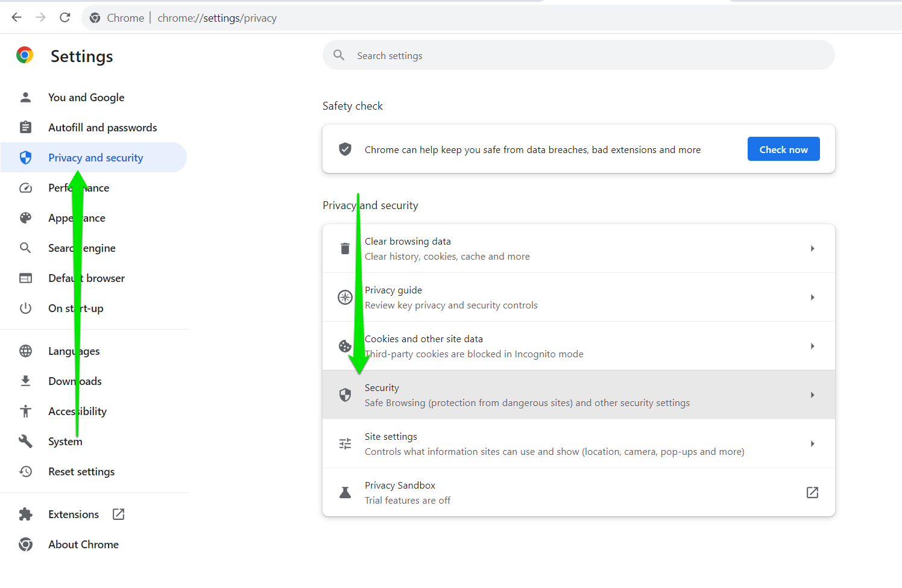Open Autofill and passwords section

click(102, 127)
